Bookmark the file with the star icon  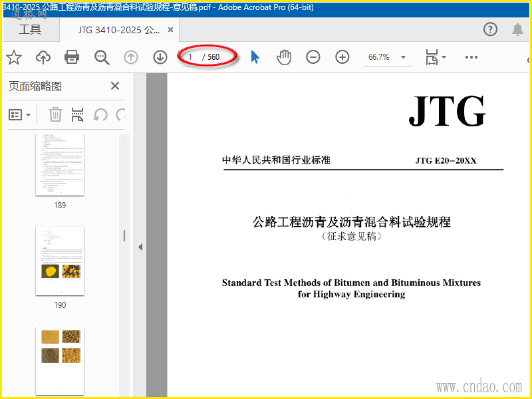(14, 57)
